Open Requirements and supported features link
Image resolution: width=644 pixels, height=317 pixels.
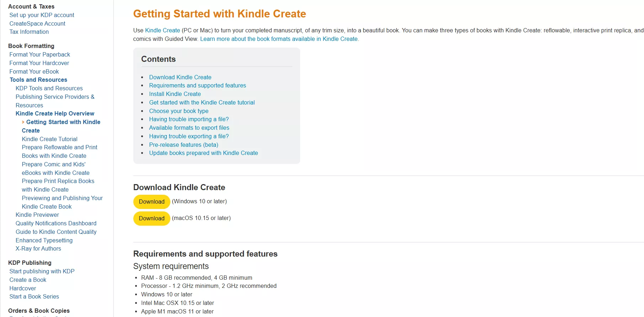tap(197, 85)
